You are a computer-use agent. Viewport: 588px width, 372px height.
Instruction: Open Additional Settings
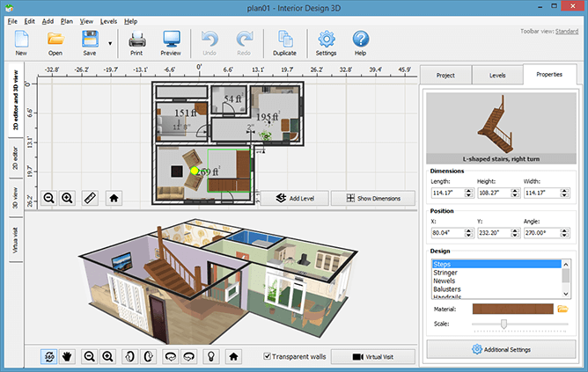coord(501,349)
